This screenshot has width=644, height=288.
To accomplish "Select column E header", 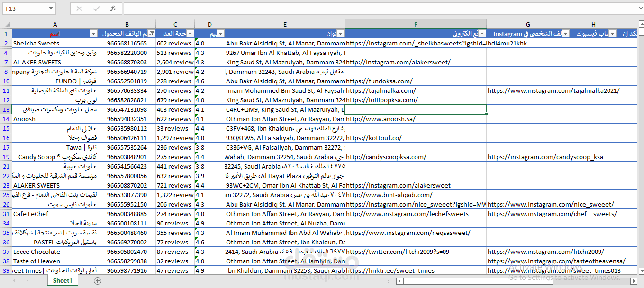I will [285, 24].
